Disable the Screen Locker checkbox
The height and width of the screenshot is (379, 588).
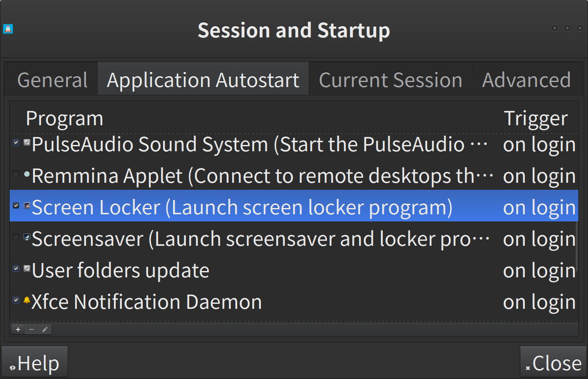pos(16,205)
